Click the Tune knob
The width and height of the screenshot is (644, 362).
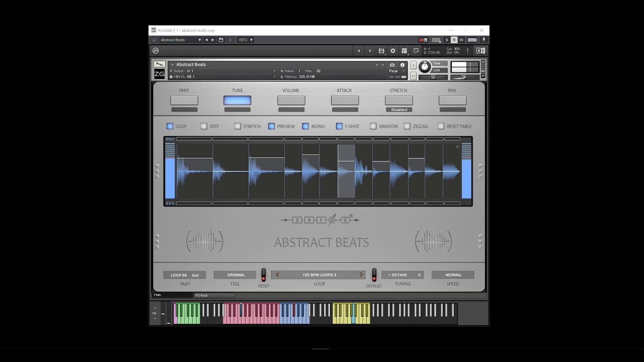coord(425,67)
